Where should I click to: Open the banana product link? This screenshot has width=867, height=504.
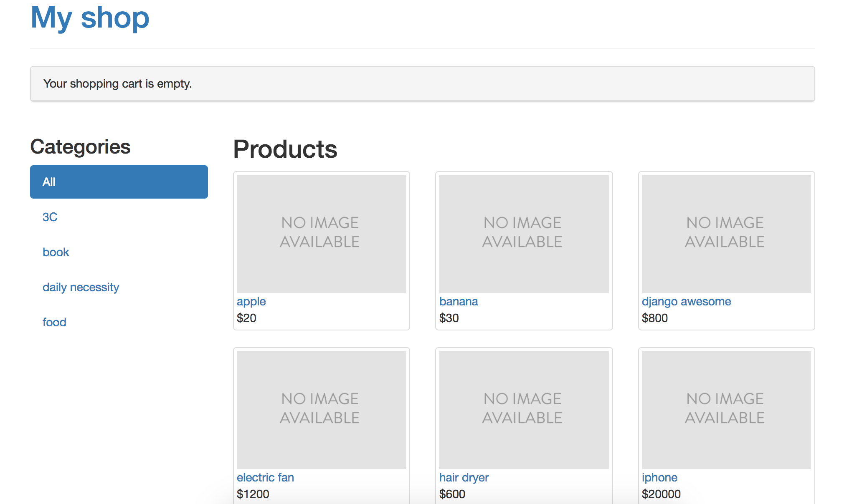[x=458, y=301]
